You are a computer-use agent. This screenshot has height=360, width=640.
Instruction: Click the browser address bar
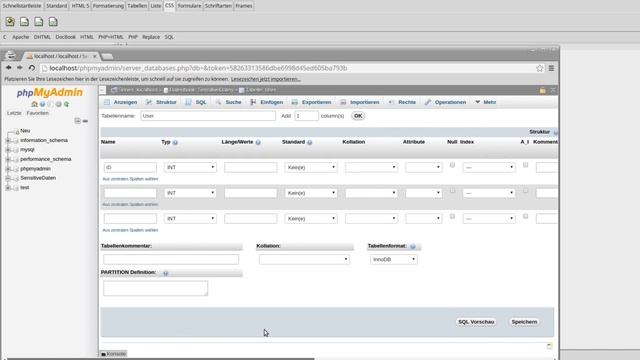click(x=286, y=68)
